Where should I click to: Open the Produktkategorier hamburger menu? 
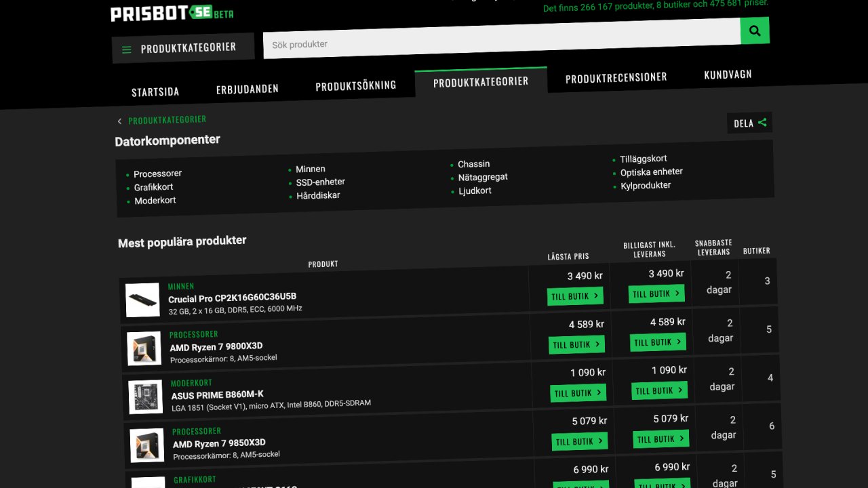[183, 48]
